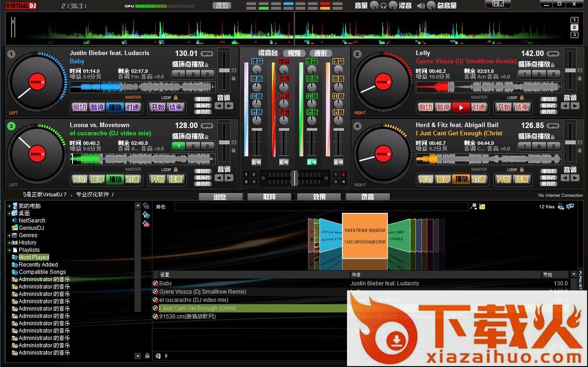Expand the History tree node
This screenshot has width=588, height=367.
point(9,243)
